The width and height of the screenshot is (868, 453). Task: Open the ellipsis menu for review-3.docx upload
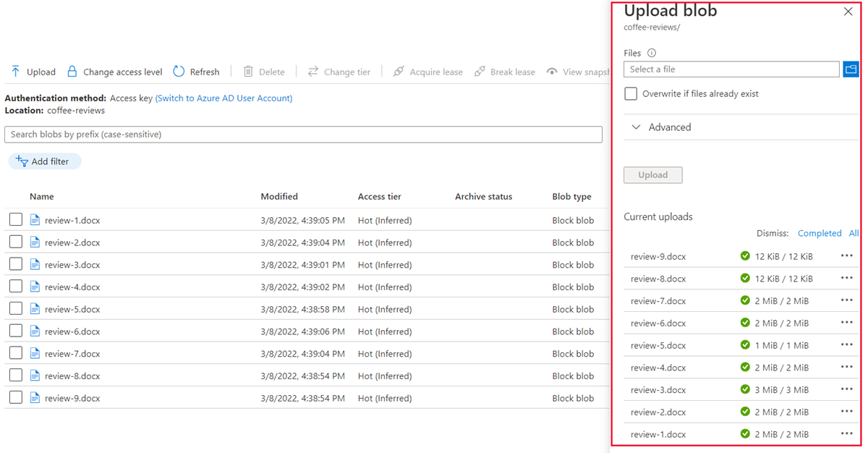(x=847, y=390)
